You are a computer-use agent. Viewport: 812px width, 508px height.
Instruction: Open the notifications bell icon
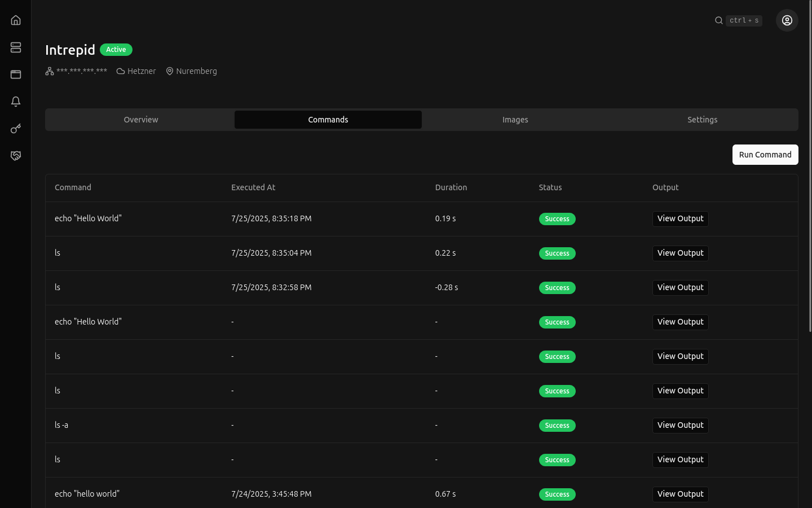click(x=16, y=102)
